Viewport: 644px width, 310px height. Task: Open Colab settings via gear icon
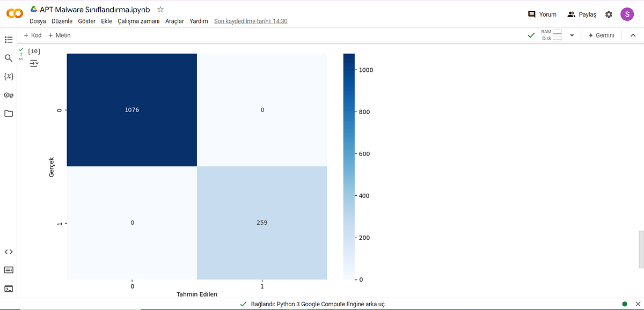[x=609, y=14]
